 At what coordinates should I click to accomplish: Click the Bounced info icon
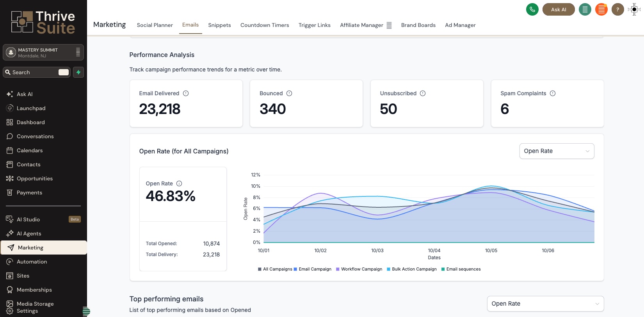tap(289, 93)
